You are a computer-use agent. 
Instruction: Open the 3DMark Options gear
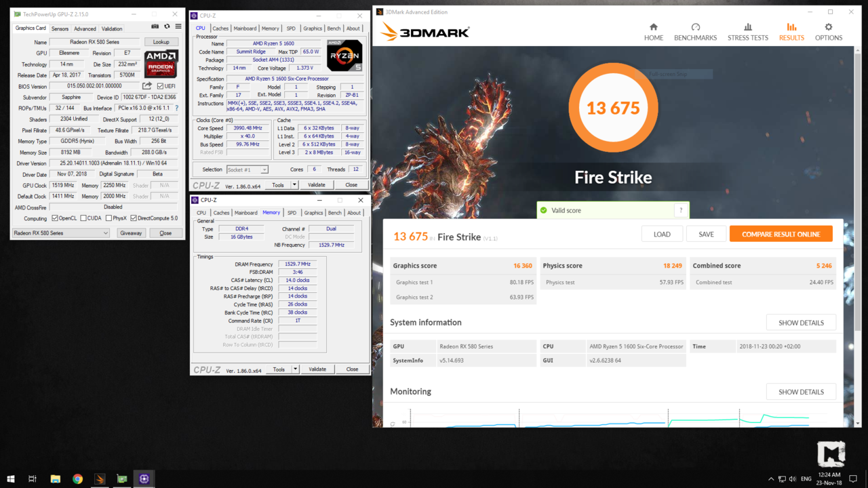pos(829,32)
